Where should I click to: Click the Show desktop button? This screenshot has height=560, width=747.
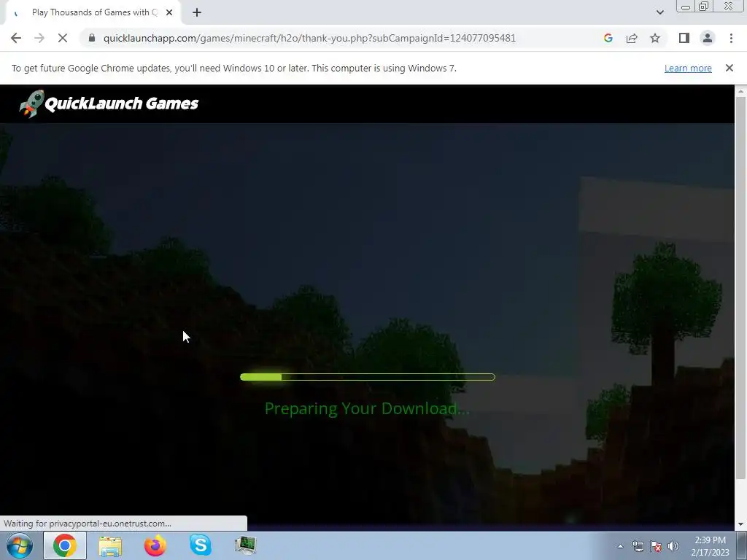(742, 545)
